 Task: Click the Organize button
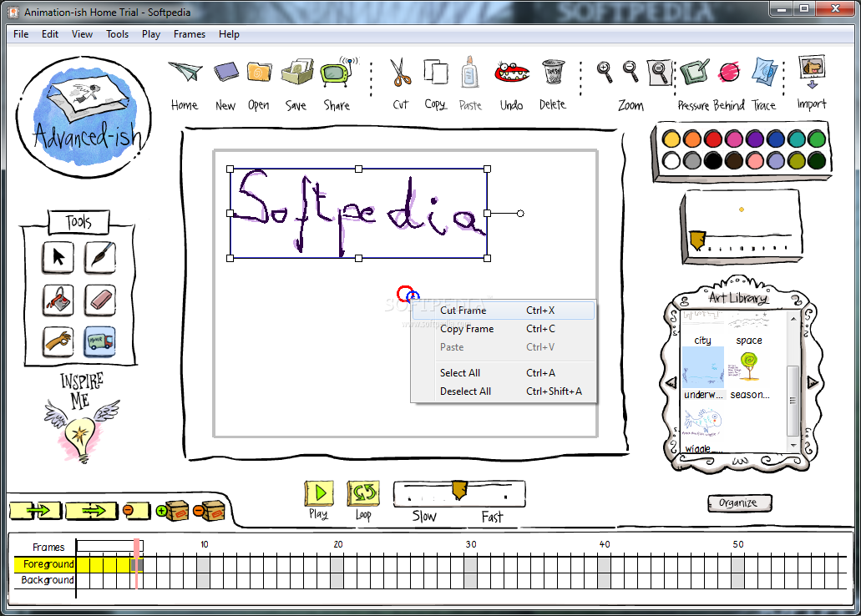click(739, 503)
